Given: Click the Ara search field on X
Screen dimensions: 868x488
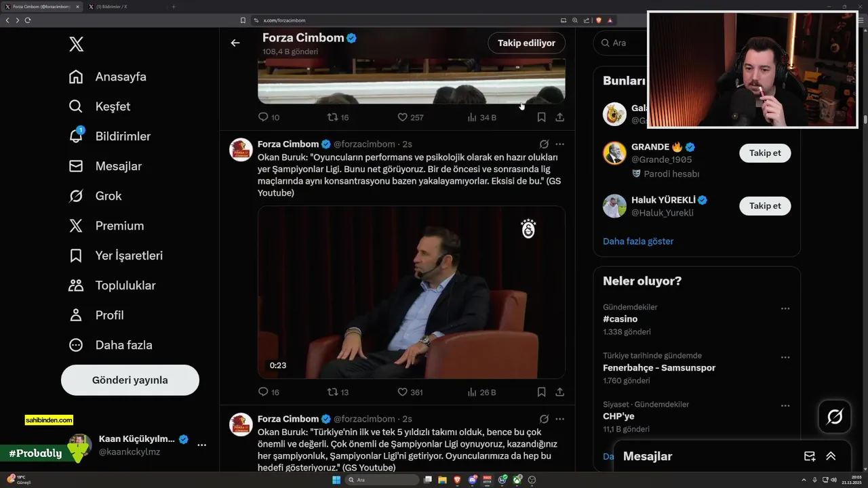Looking at the screenshot, I should pyautogui.click(x=618, y=43).
